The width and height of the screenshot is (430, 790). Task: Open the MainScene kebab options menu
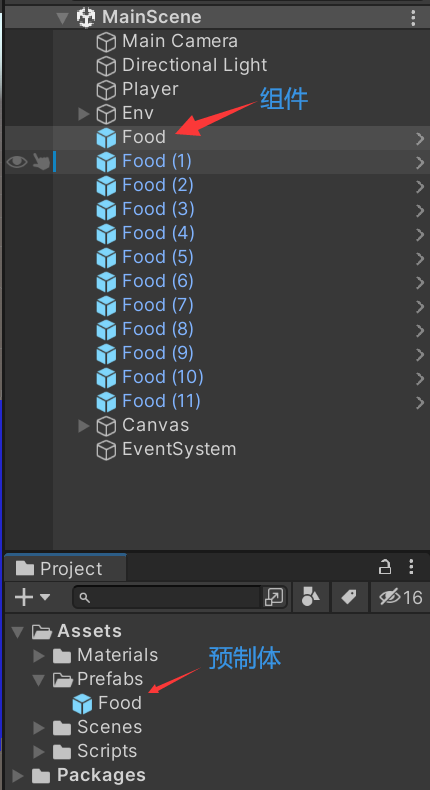coord(413,18)
